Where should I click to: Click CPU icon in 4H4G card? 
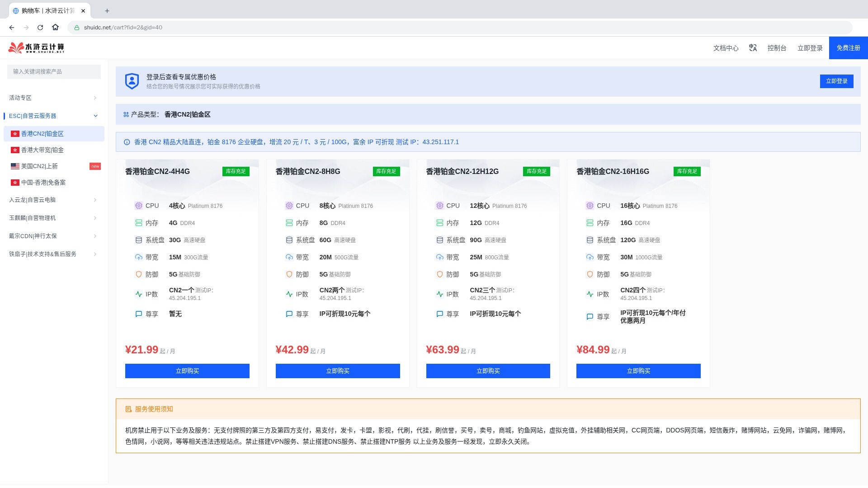pyautogui.click(x=138, y=206)
